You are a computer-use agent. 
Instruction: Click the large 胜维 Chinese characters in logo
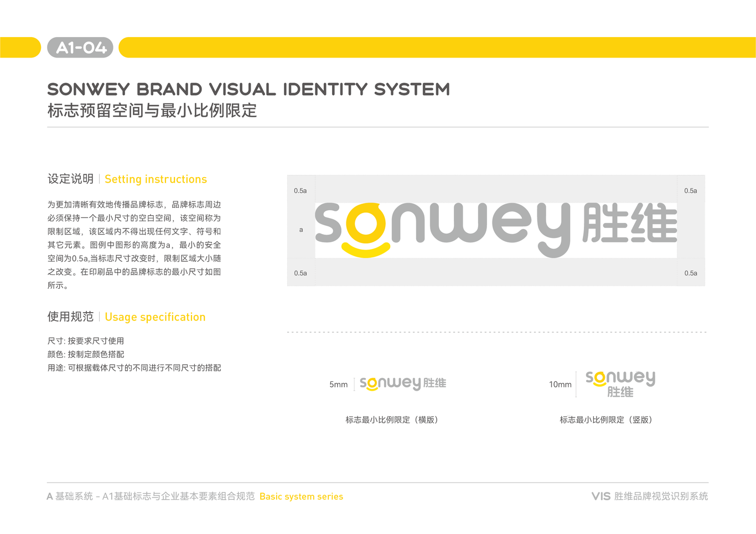[630, 223]
